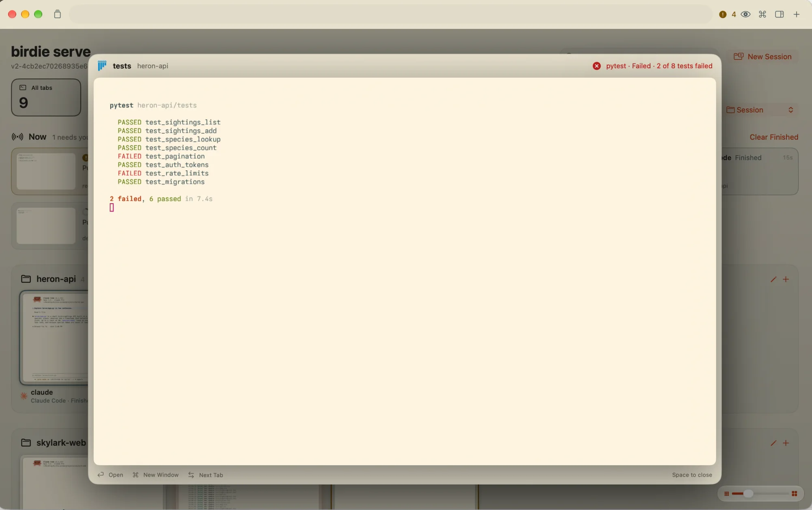Click the tests preview app icon

(102, 66)
